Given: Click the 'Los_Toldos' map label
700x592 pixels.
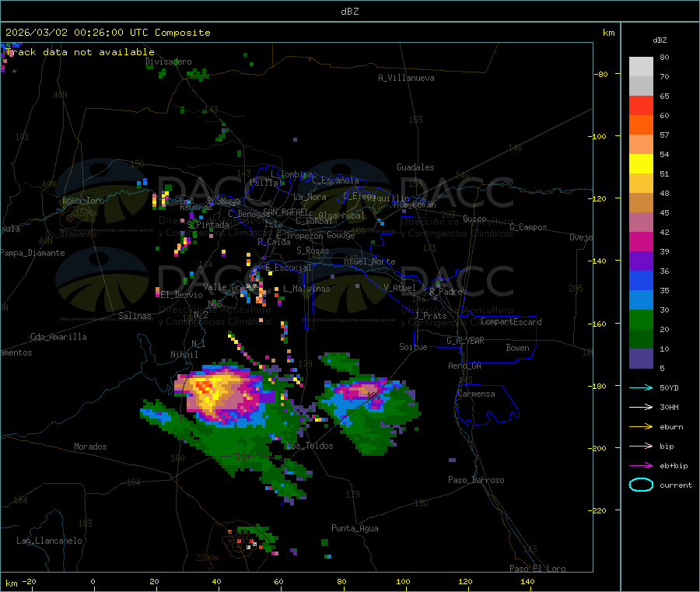Looking at the screenshot, I should click(310, 446).
